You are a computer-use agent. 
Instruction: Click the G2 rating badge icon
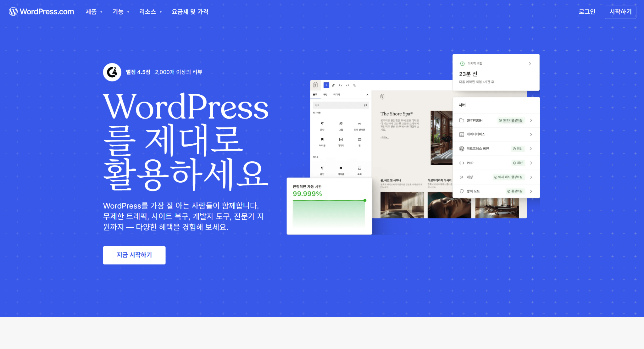click(112, 72)
